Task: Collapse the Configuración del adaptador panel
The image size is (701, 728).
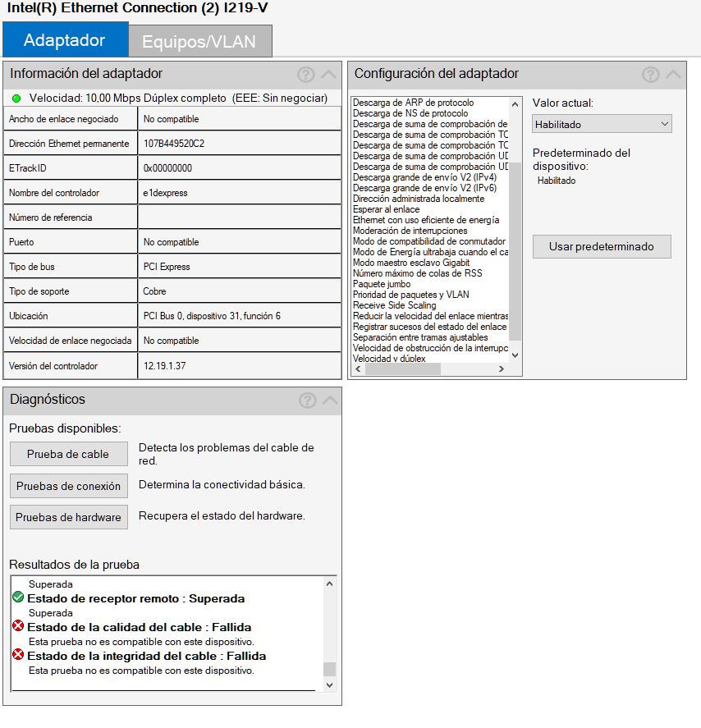Action: [x=674, y=75]
